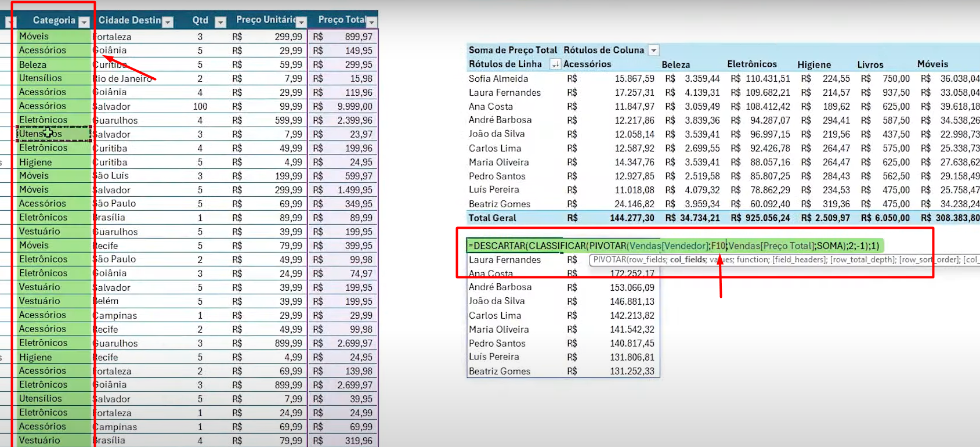Screen dimensions: 980x447
Task: Select the Preço Total table header cell
Action: tap(342, 20)
